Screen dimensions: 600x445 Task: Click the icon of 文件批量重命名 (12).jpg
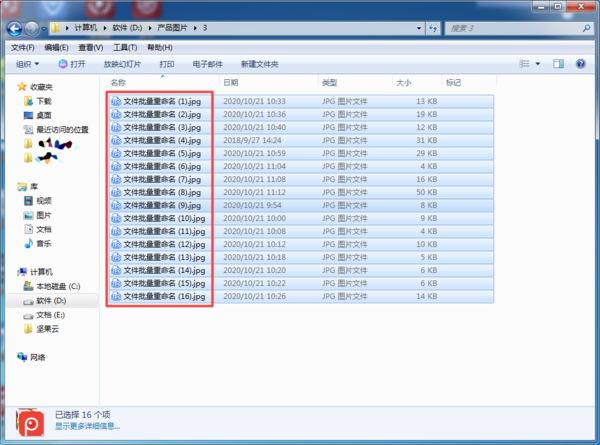[x=116, y=245]
